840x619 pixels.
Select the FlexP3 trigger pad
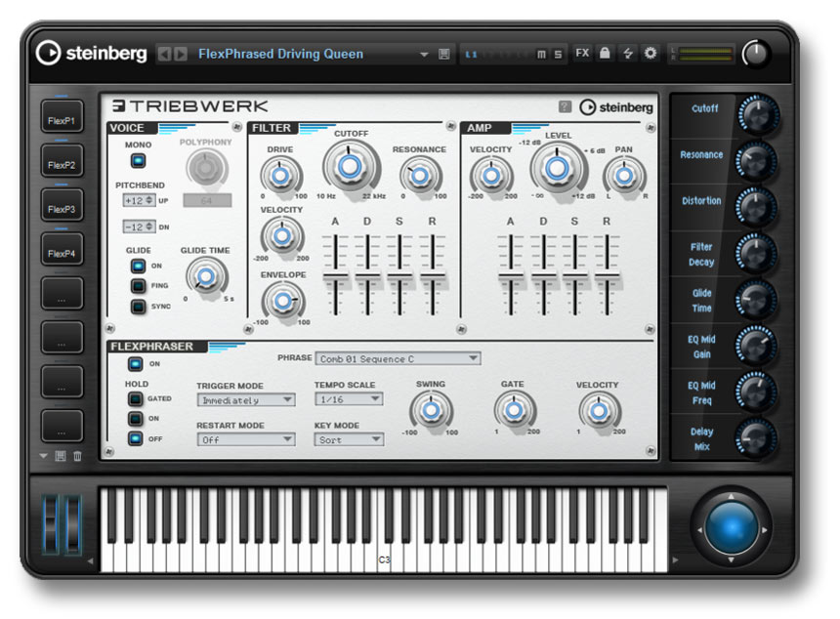pyautogui.click(x=62, y=205)
